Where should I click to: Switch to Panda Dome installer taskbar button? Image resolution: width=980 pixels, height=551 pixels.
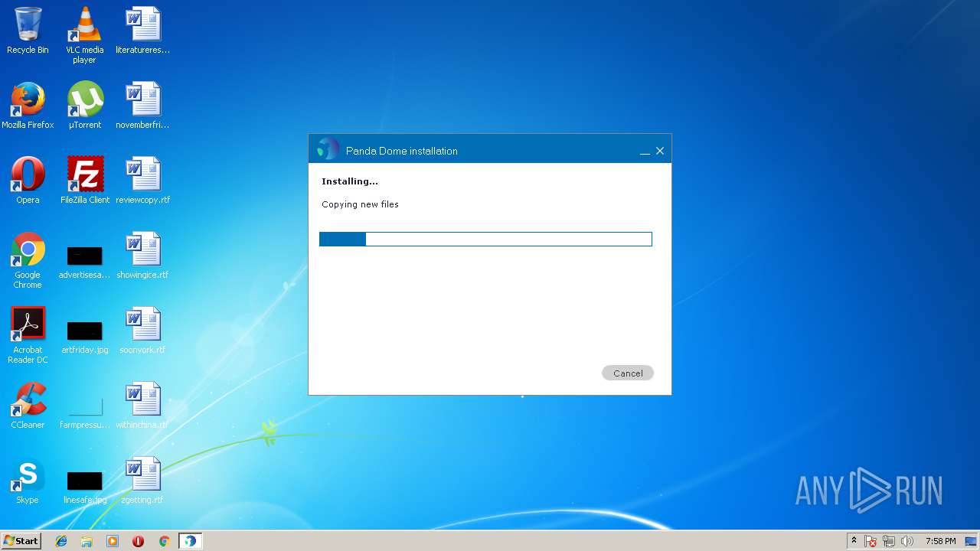[x=190, y=541]
